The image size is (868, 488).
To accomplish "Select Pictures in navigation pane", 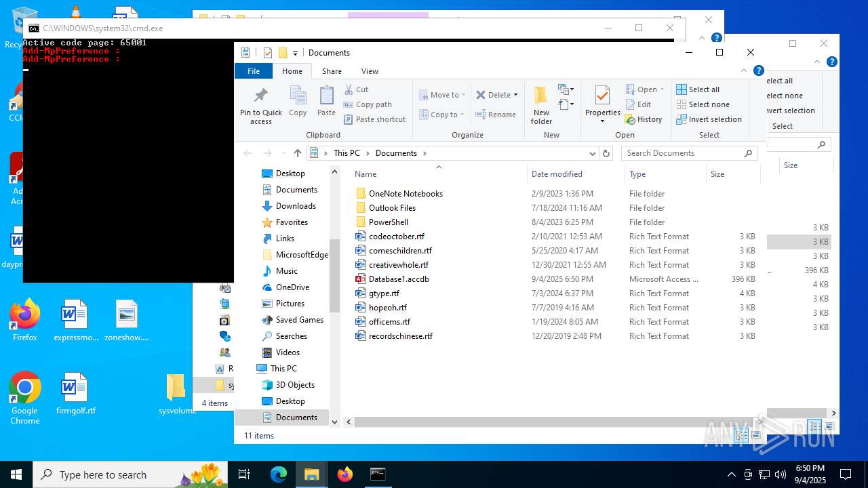I will 290,304.
